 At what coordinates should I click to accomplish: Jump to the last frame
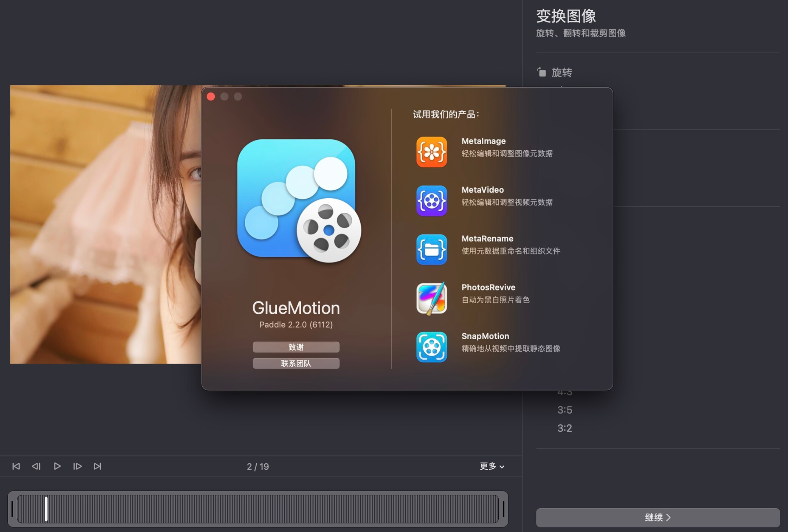click(97, 466)
